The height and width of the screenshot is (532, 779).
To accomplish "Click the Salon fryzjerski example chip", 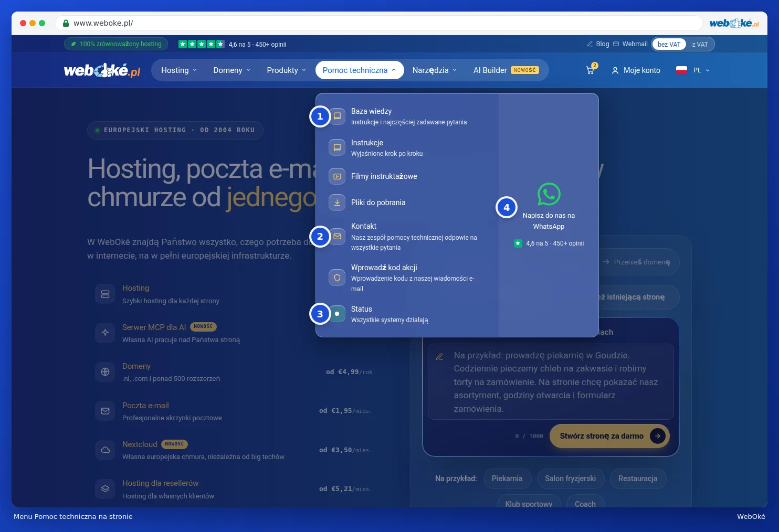I will 570,478.
